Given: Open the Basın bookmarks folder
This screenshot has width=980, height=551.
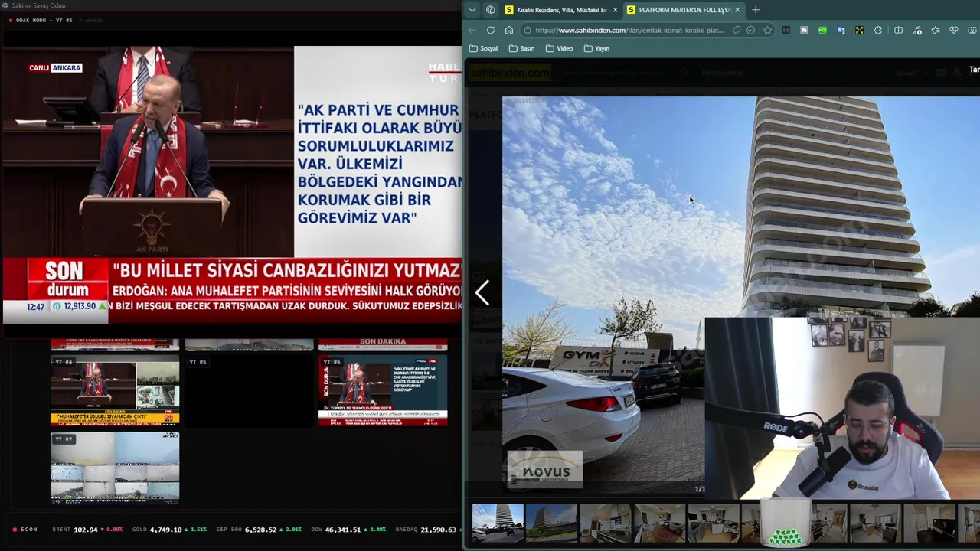Looking at the screenshot, I should (x=521, y=48).
